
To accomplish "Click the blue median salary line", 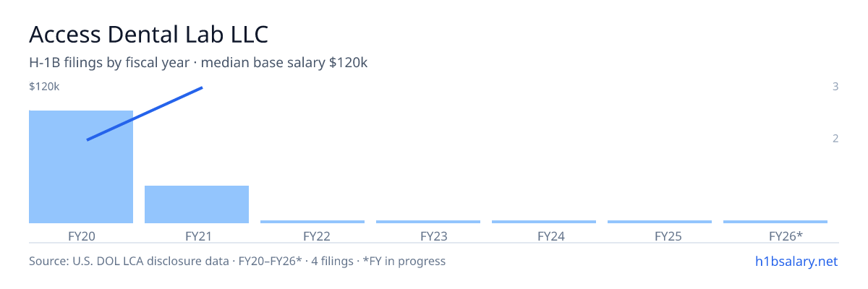I will tap(145, 113).
